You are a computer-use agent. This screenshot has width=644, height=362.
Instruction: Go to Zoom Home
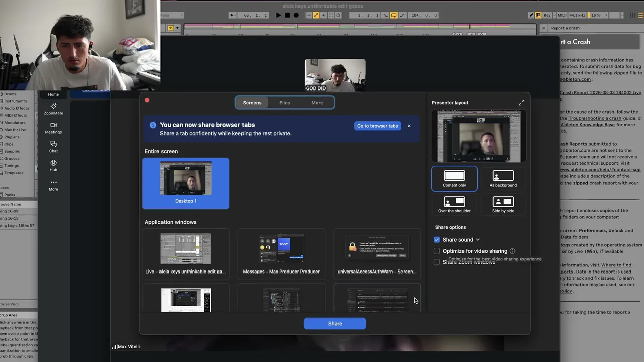tap(53, 94)
